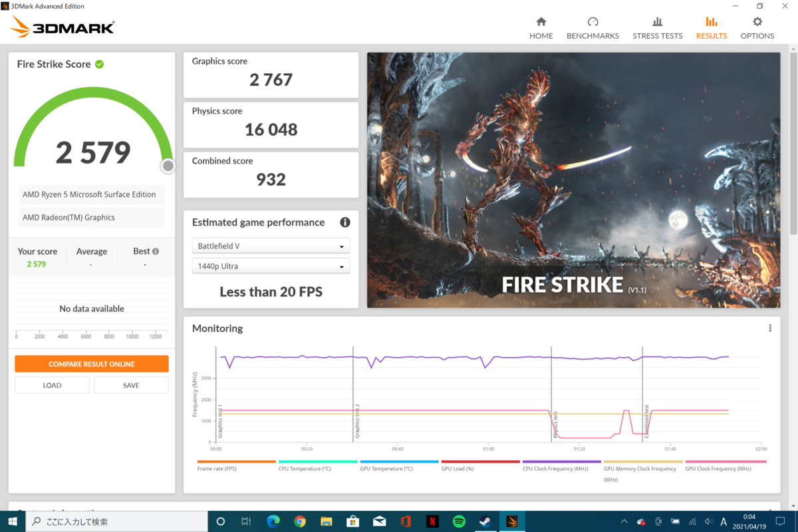This screenshot has width=798, height=532.
Task: Click the Combined score 932 value
Action: point(271,180)
